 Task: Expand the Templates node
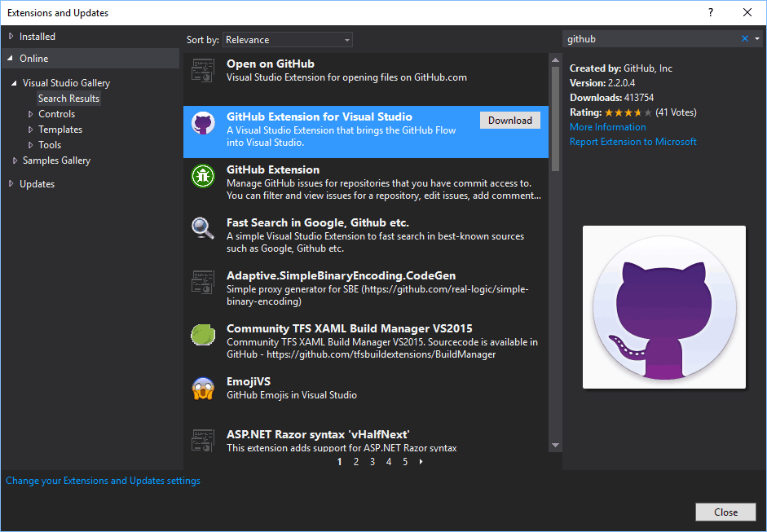point(30,130)
